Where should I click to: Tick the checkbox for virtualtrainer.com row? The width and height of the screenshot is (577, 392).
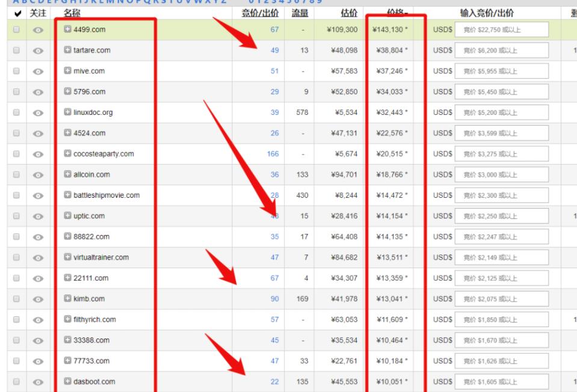click(16, 258)
